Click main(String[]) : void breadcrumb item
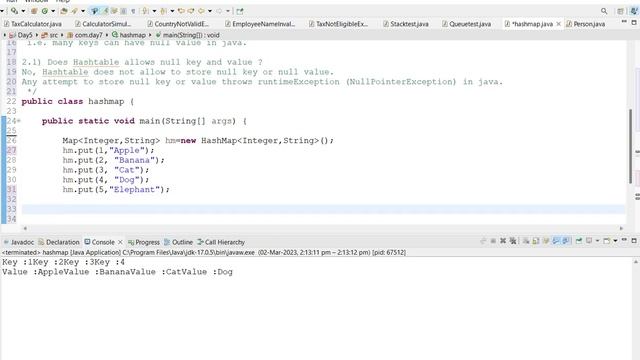The width and height of the screenshot is (640, 360). (187, 35)
